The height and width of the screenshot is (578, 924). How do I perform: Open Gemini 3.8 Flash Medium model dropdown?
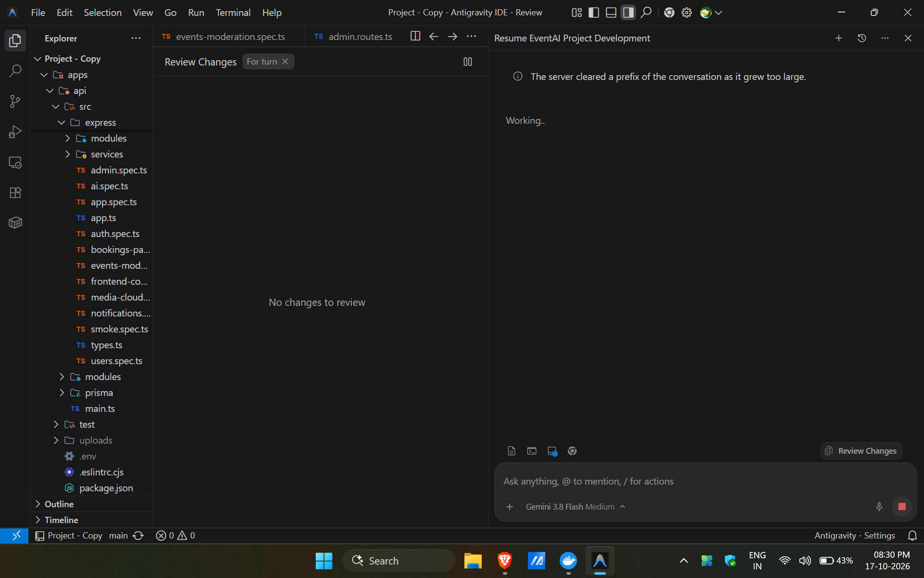(575, 507)
